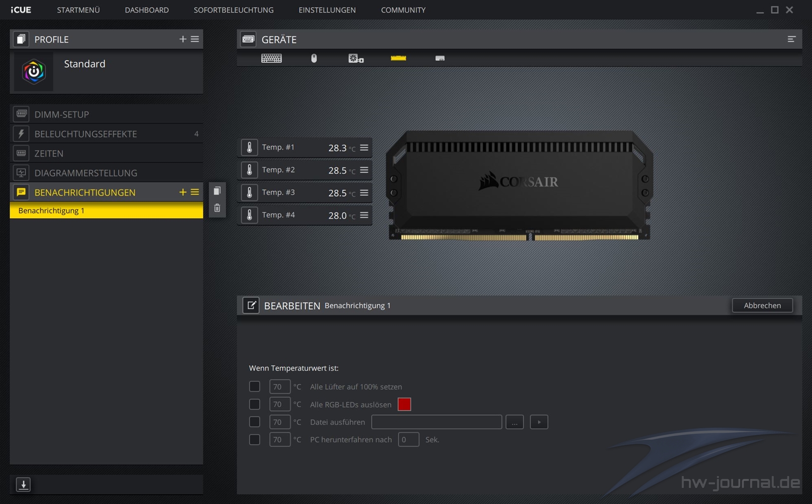The image size is (812, 504).
Task: Click the Diagrammerstellung chart icon
Action: 21,172
